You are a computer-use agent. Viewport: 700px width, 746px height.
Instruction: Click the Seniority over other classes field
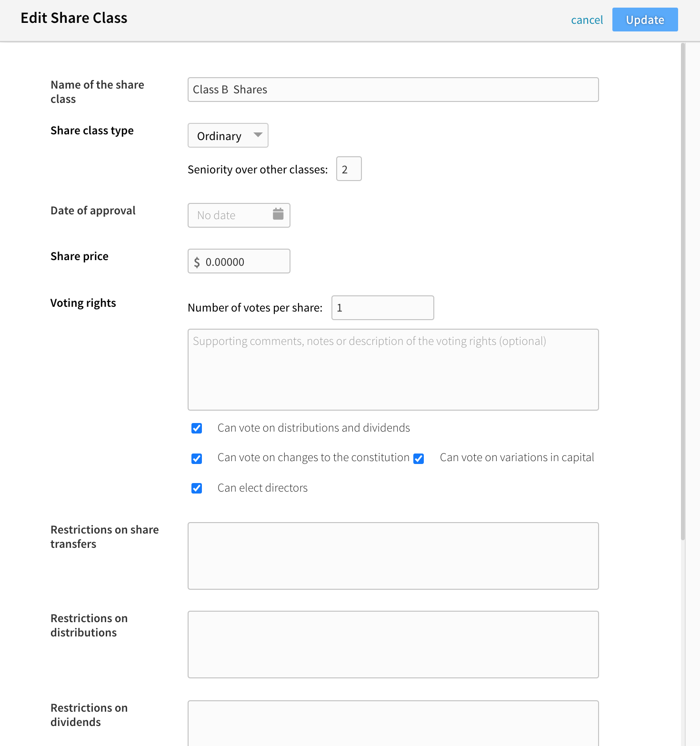click(349, 169)
